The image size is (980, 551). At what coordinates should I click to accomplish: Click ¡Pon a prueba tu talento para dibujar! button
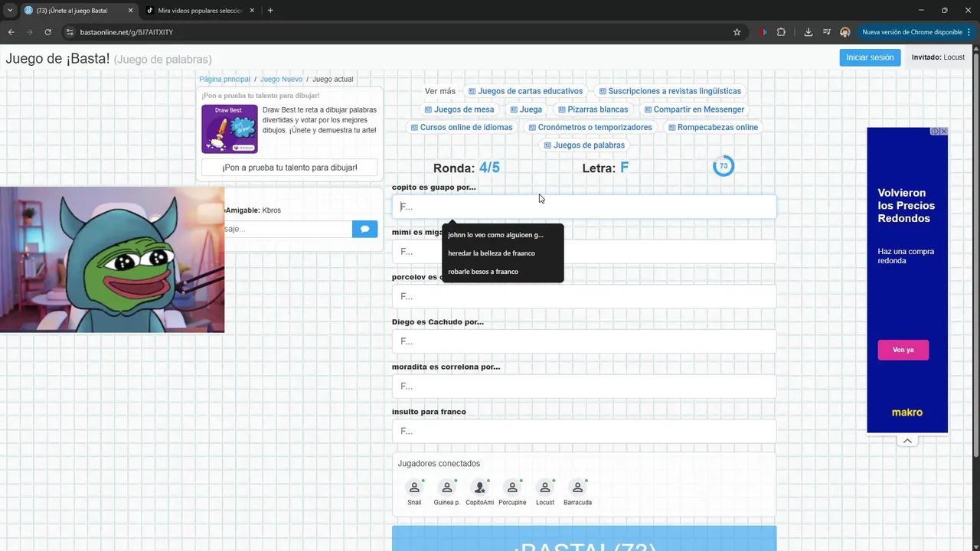click(289, 167)
